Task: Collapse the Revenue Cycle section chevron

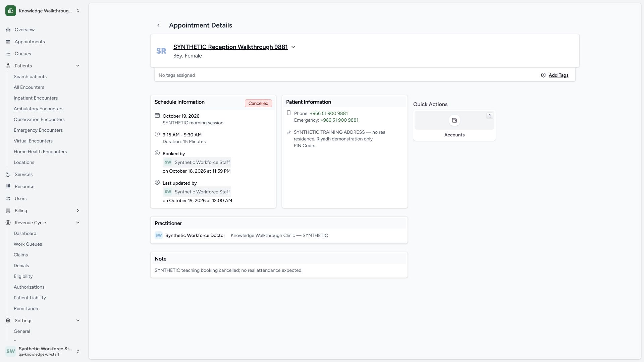Action: tap(78, 223)
